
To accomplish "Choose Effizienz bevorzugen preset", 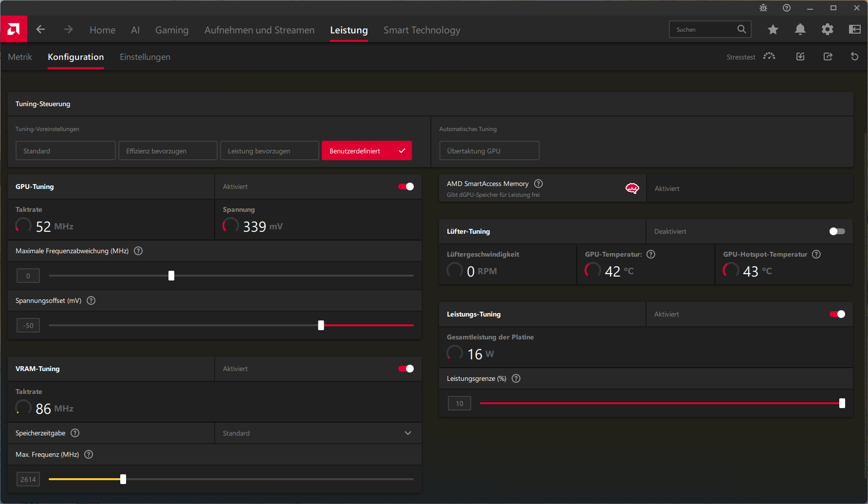I will pyautogui.click(x=168, y=150).
